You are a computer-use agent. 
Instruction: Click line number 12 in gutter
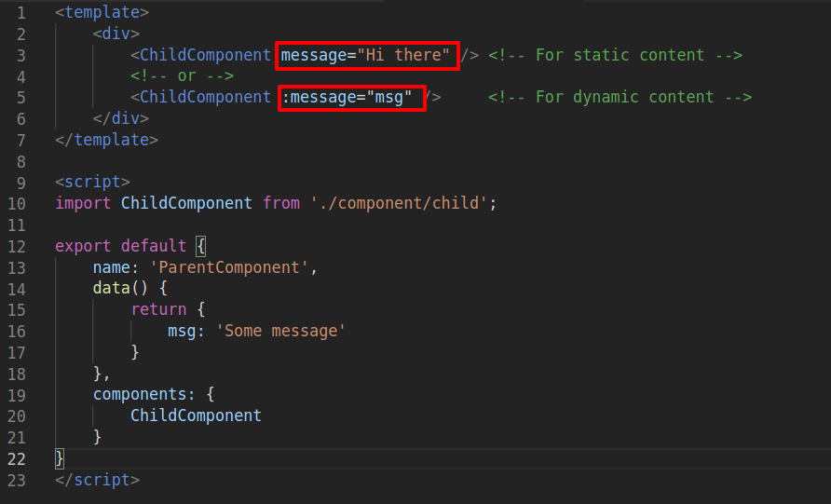point(17,247)
